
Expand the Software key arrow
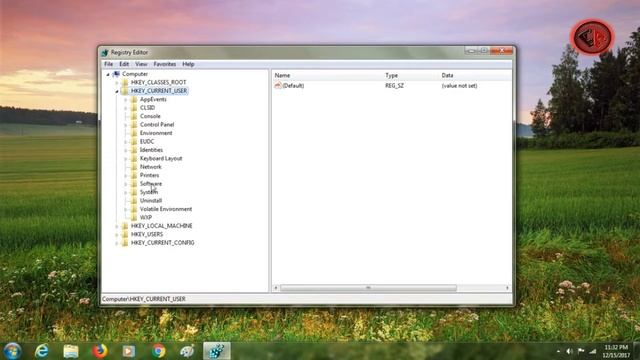[x=126, y=184]
